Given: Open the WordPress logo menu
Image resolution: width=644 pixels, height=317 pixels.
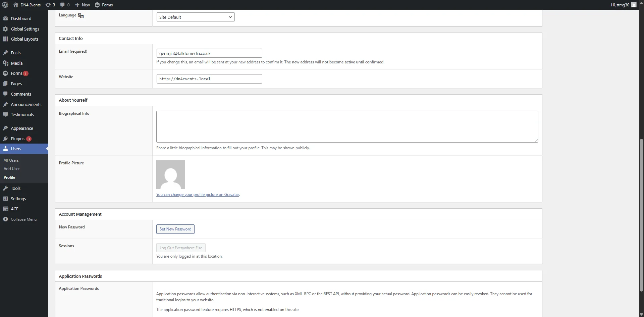Looking at the screenshot, I should [5, 5].
